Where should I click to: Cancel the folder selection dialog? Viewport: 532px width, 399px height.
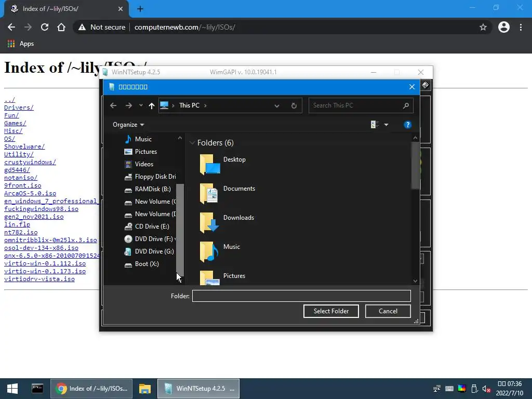coord(388,311)
